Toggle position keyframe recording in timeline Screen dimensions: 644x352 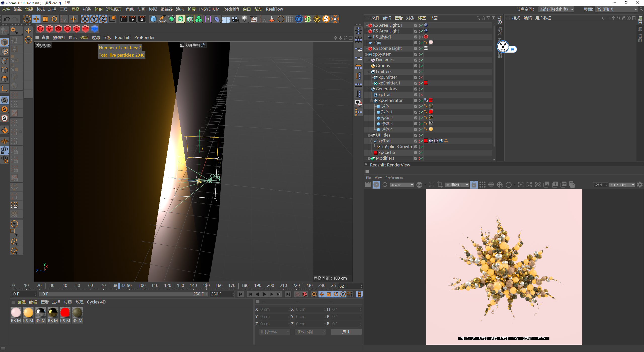click(x=322, y=294)
